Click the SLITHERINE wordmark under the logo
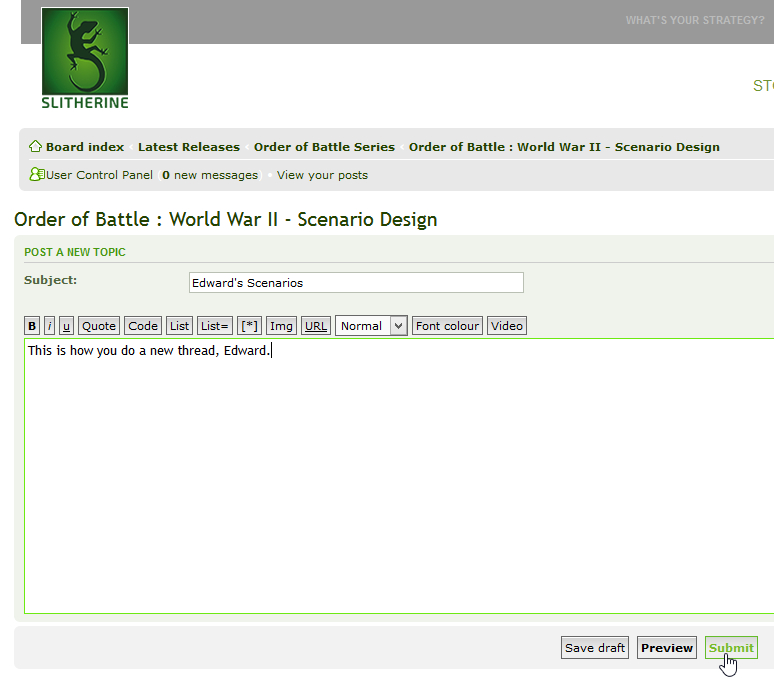Screen dimensions: 774x686 point(85,103)
